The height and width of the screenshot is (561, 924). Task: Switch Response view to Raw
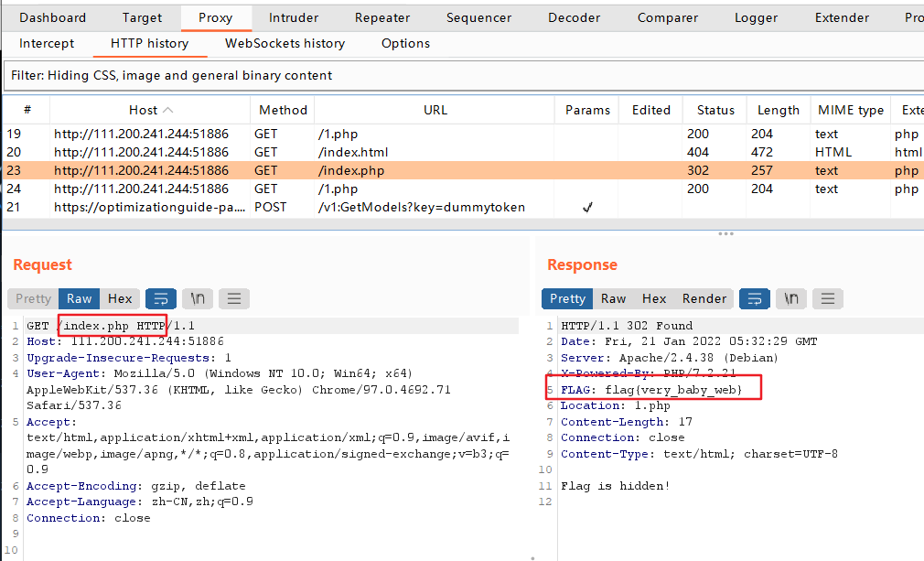613,298
